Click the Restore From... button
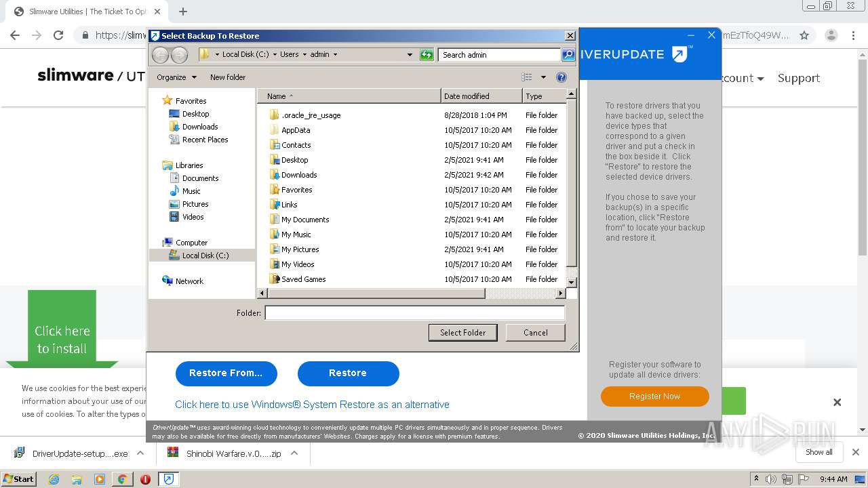The image size is (868, 488). pos(226,373)
